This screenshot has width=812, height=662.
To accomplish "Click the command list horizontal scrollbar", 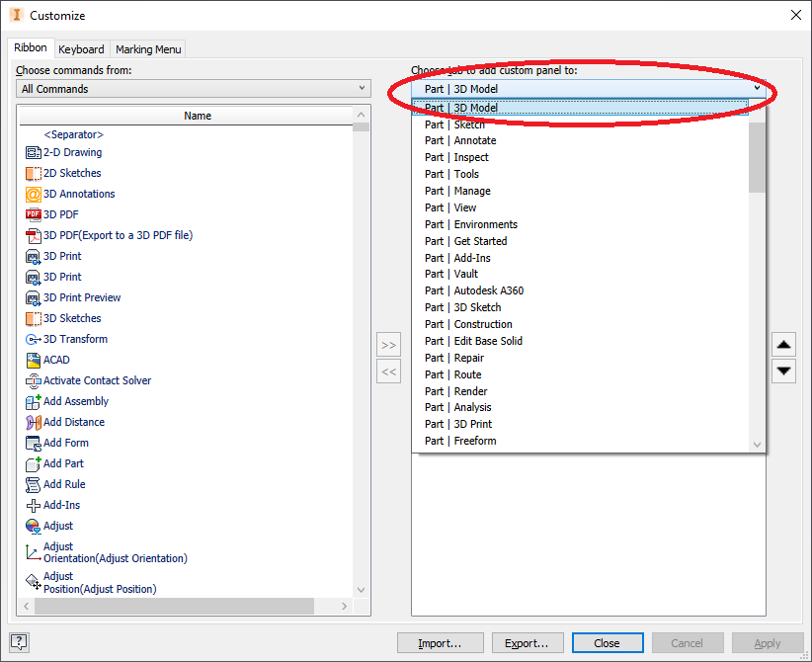I will 186,606.
